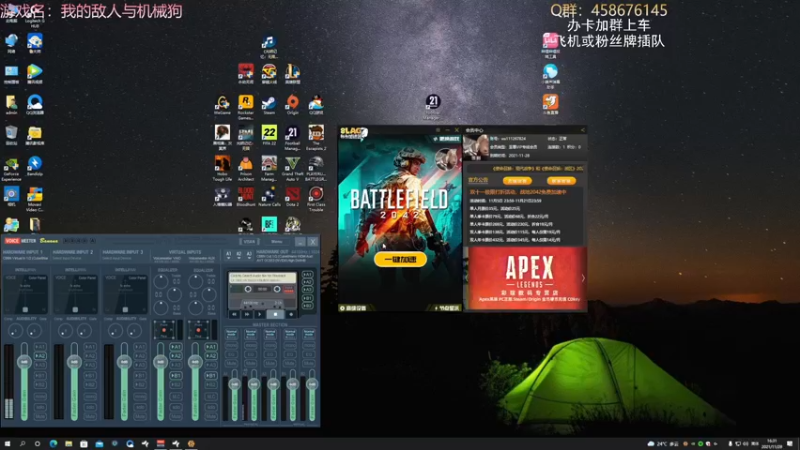Click switch game button above Battlefield cover
Image resolution: width=800 pixels, height=450 pixels.
(446, 139)
